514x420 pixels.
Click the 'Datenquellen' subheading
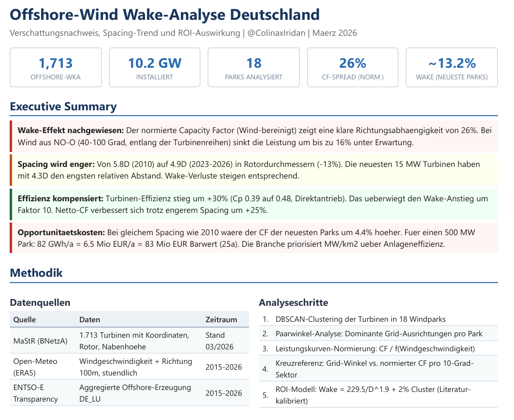(x=40, y=302)
